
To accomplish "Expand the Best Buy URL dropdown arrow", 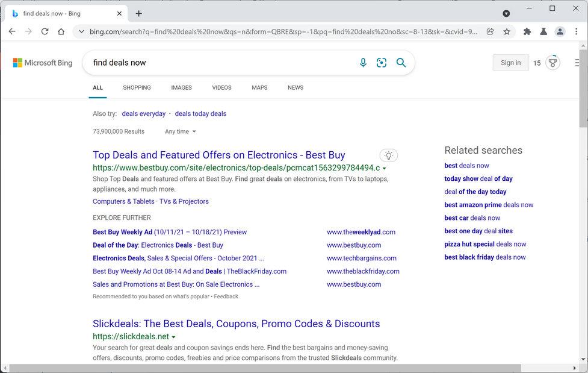I will pyautogui.click(x=385, y=168).
